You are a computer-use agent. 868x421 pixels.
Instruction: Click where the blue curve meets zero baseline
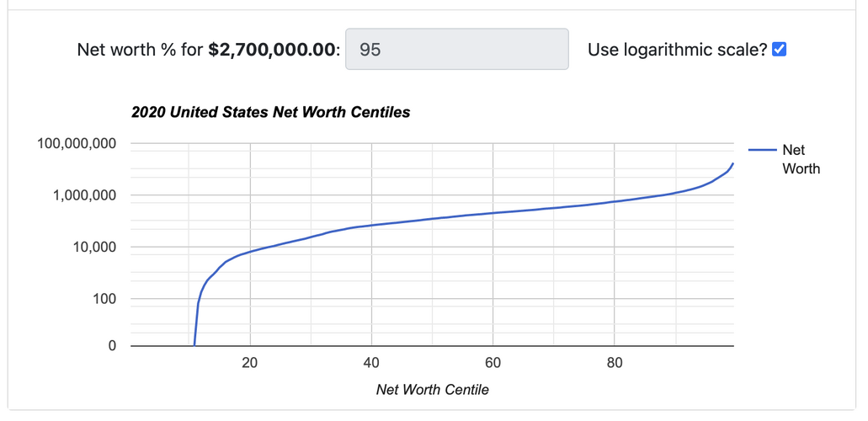[194, 345]
